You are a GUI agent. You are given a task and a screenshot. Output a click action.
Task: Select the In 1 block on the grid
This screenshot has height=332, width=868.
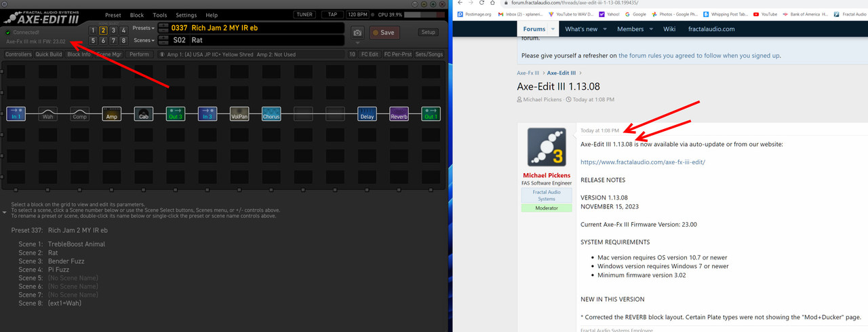[16, 114]
